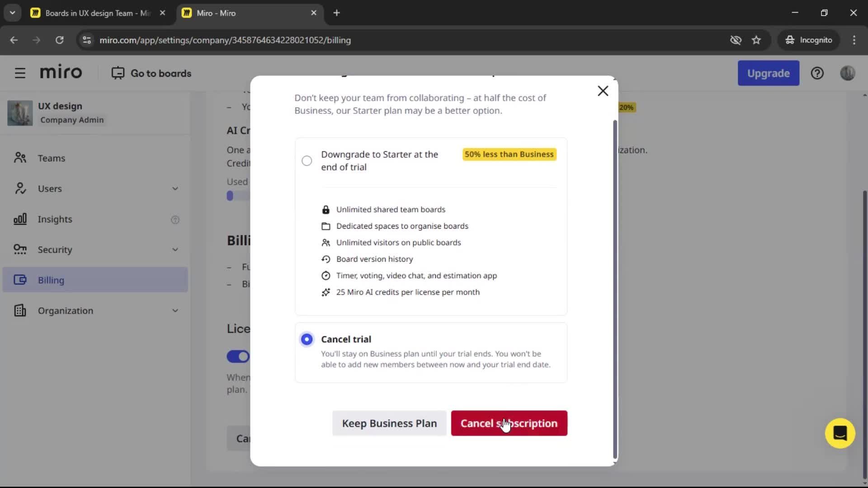Click the AI credits usage bar
Image resolution: width=868 pixels, height=488 pixels.
238,196
